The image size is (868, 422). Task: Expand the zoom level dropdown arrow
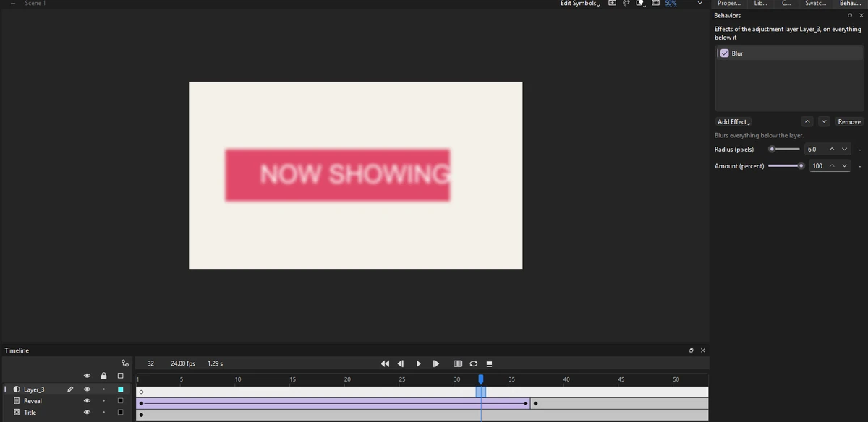[x=699, y=4]
